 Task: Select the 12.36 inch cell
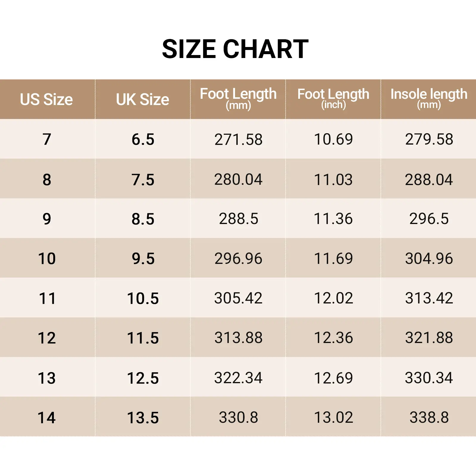click(333, 338)
